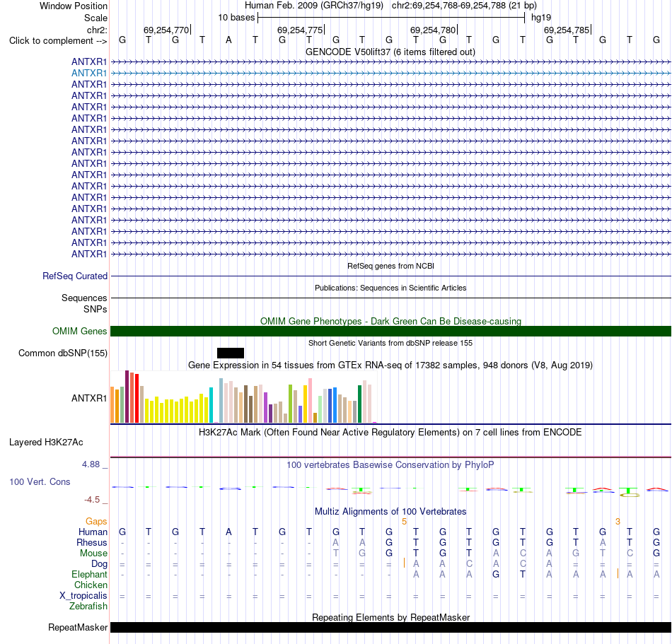Click the 'Layered H3K27Ac' track label

pyautogui.click(x=46, y=443)
